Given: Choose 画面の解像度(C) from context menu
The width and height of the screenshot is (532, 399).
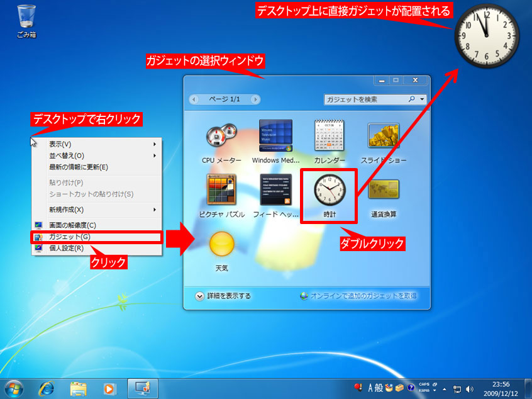Looking at the screenshot, I should click(97, 225).
